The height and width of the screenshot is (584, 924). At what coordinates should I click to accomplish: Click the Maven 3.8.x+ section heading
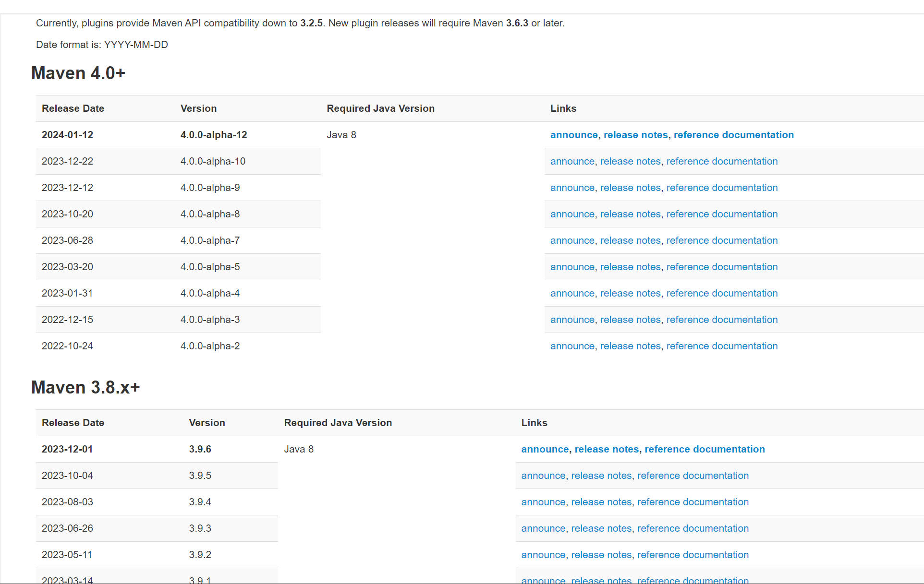85,387
